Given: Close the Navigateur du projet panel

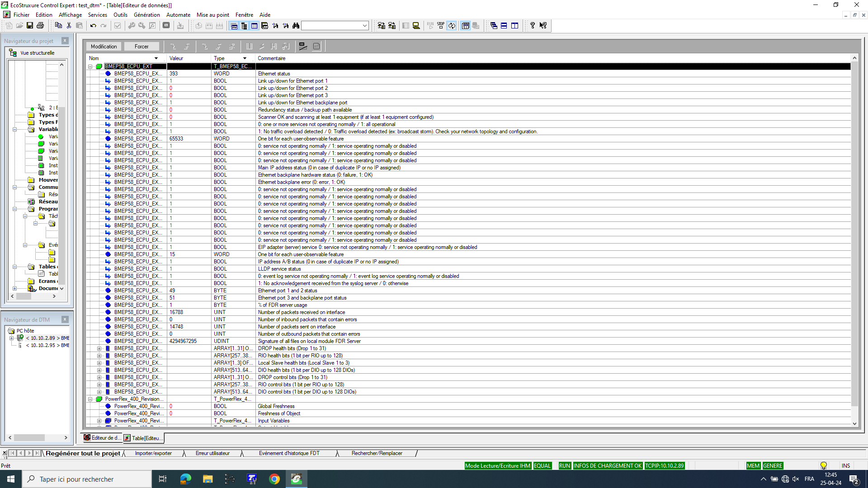Looking at the screenshot, I should pyautogui.click(x=65, y=41).
